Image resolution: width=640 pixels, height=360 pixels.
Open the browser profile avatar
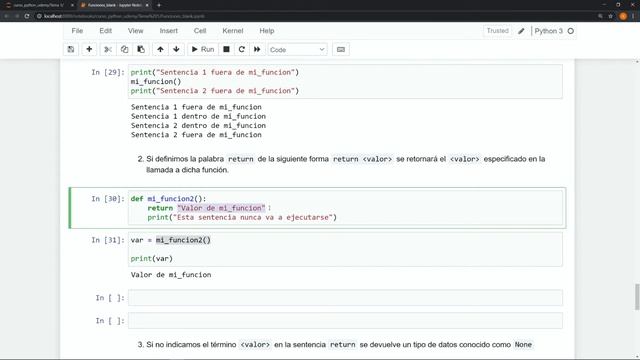[x=623, y=16]
